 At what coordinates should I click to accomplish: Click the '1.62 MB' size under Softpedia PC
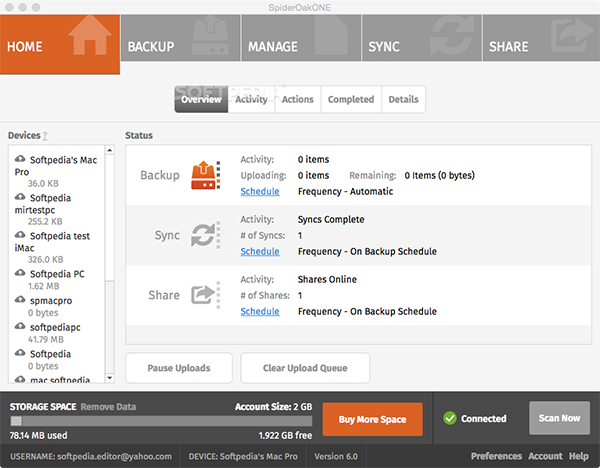(44, 286)
